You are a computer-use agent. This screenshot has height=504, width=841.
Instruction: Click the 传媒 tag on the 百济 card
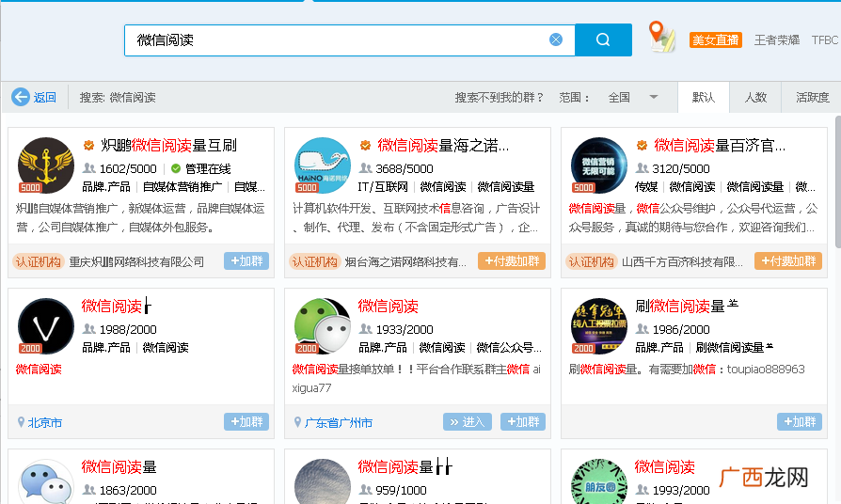click(x=646, y=186)
